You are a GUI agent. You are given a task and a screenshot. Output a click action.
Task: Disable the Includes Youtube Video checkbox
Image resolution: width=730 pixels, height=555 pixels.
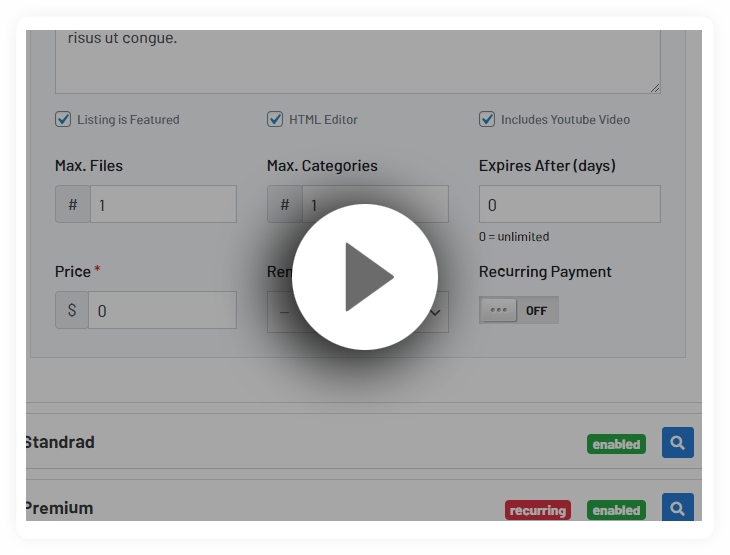487,119
